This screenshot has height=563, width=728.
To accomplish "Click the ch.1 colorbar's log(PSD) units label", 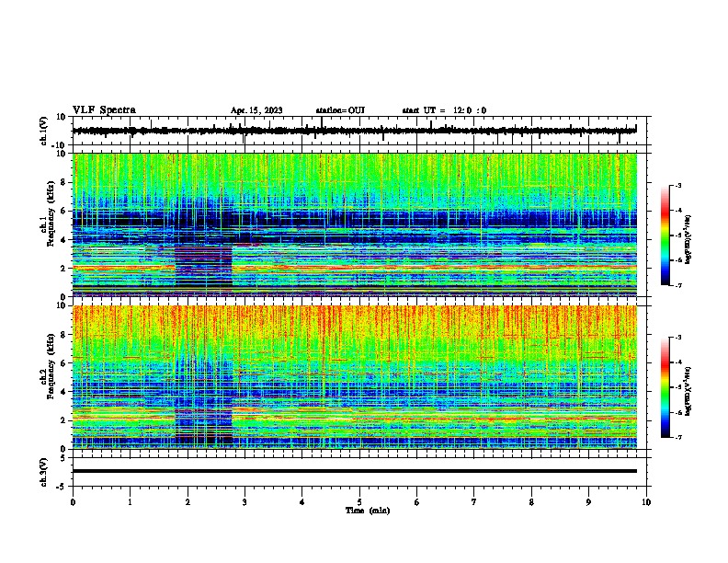I will [688, 240].
